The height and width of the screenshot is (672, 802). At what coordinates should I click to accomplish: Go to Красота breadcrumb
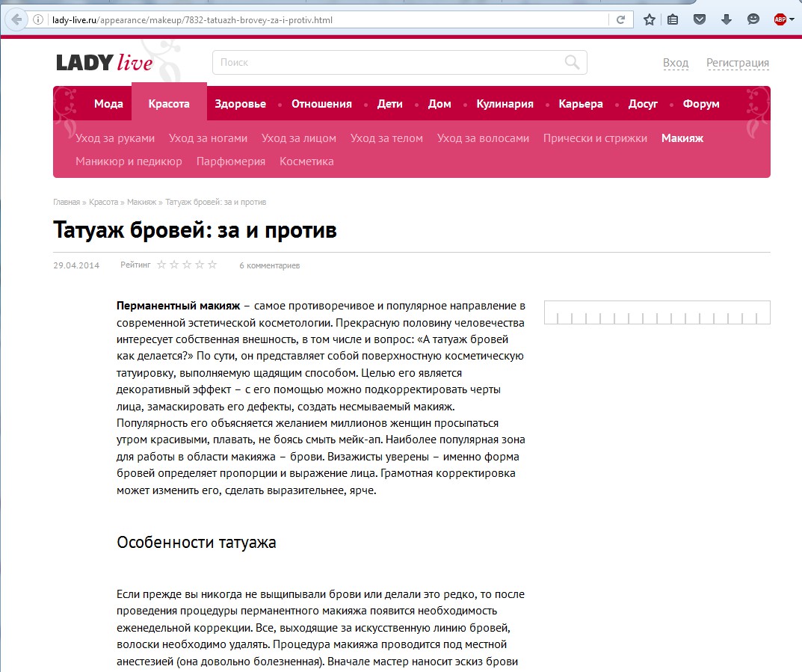[x=103, y=202]
